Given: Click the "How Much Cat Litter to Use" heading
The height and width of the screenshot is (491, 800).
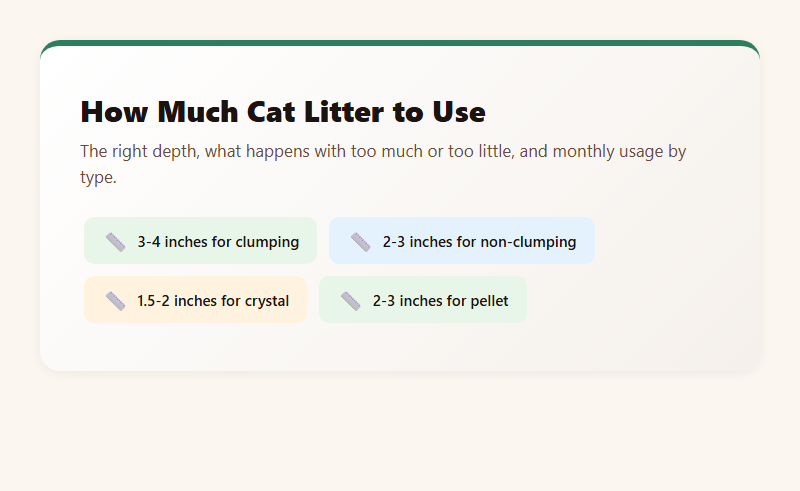Looking at the screenshot, I should click(x=283, y=112).
